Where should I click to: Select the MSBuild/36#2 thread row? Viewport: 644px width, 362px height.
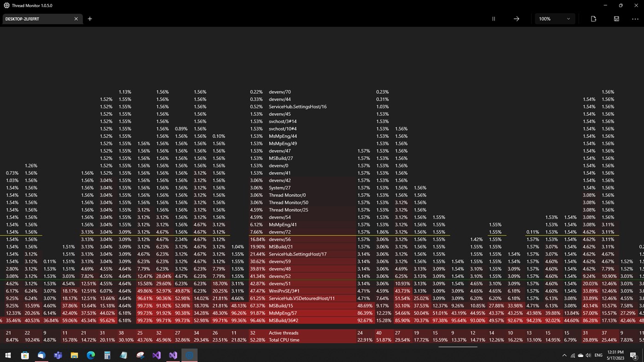[x=285, y=320]
